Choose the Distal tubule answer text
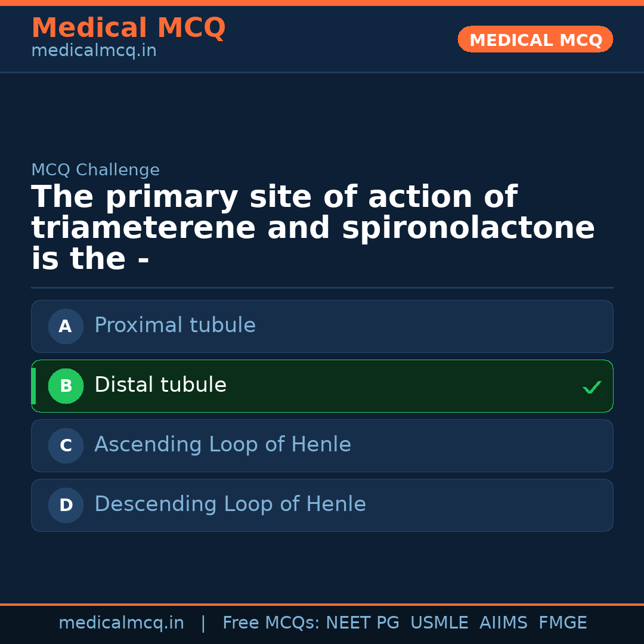 click(x=160, y=385)
